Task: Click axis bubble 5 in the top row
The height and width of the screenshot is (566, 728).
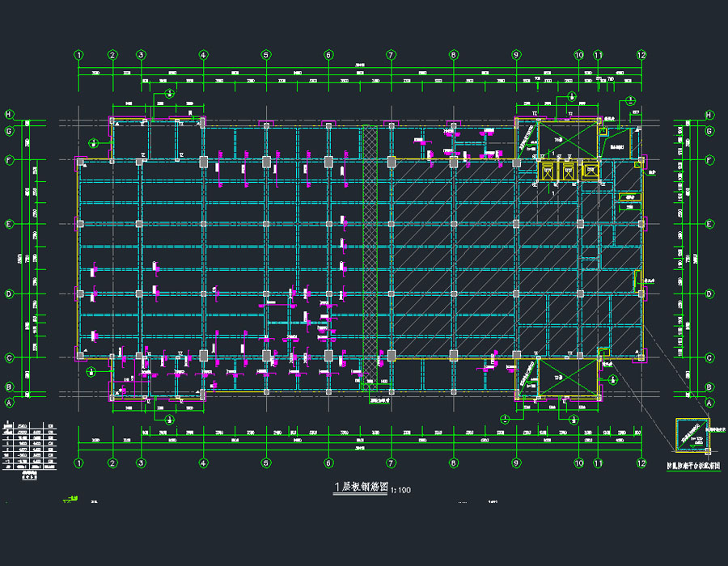Action: pos(265,55)
